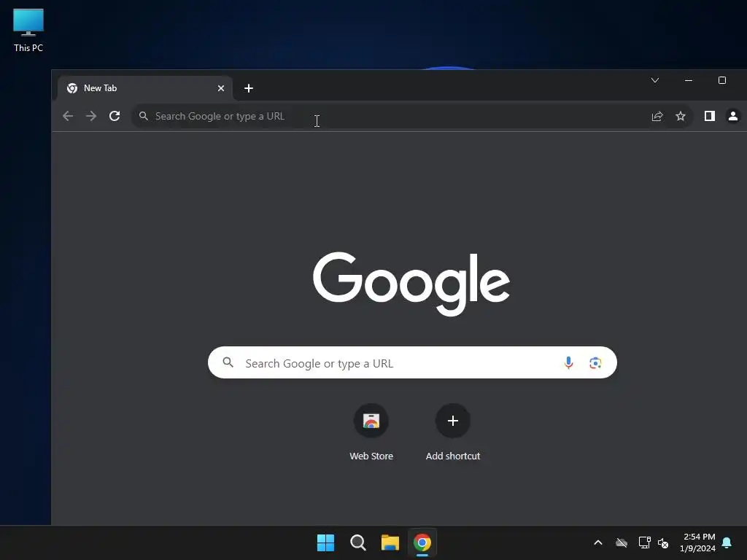
Task: Start voice search with microphone icon
Action: 568,363
